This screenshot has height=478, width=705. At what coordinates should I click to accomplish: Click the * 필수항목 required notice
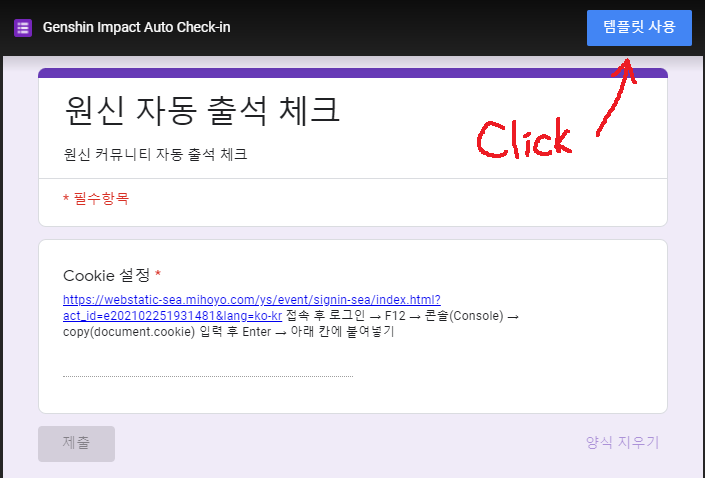pyautogui.click(x=96, y=198)
